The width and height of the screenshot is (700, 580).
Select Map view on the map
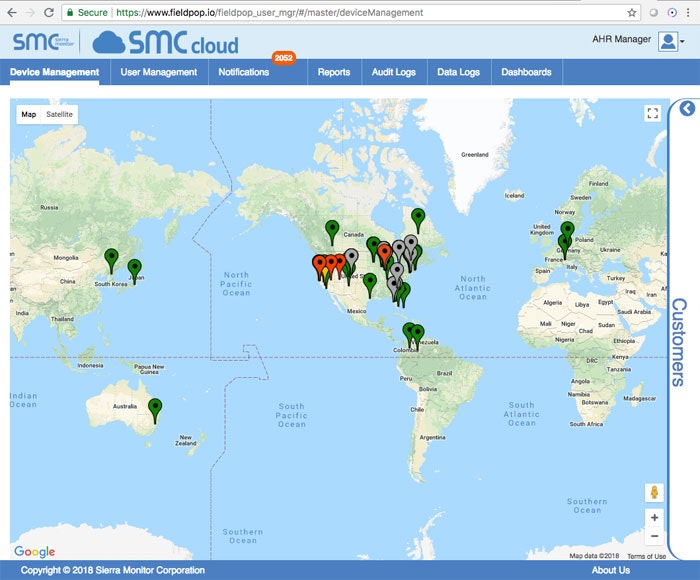point(29,114)
